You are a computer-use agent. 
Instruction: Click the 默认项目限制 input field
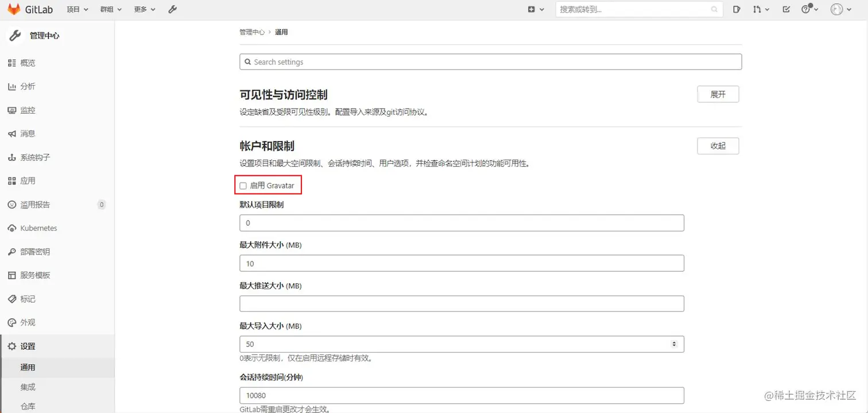(462, 223)
